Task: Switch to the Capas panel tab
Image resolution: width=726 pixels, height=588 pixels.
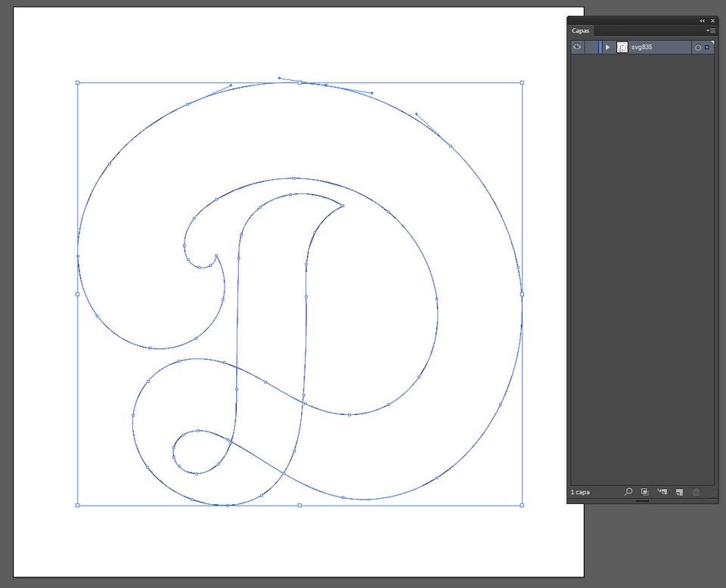Action: (x=580, y=30)
